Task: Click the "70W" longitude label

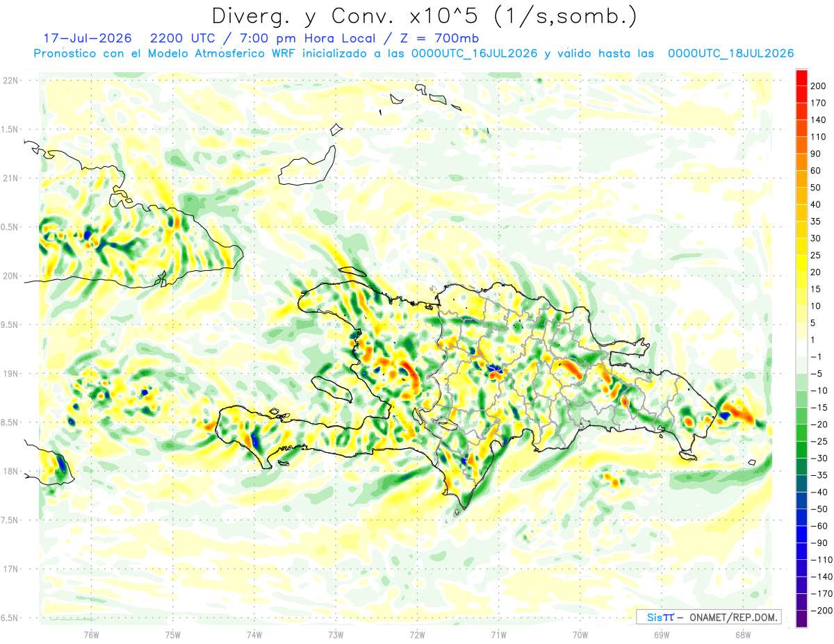Action: [x=580, y=636]
